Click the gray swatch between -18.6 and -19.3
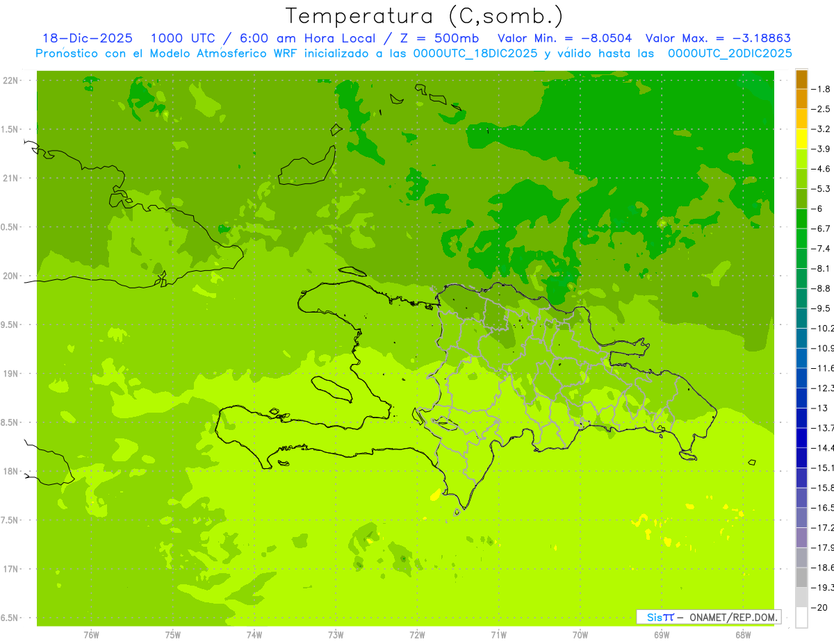Screen dimensions: 834x644 coord(801,577)
